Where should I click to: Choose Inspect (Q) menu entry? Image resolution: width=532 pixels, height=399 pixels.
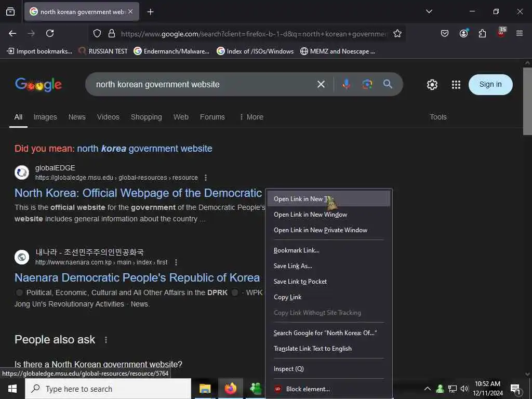pyautogui.click(x=328, y=369)
